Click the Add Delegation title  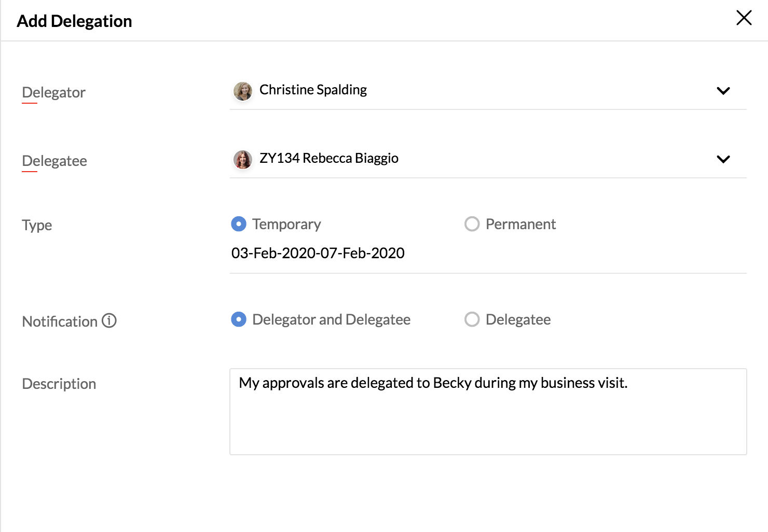(74, 21)
